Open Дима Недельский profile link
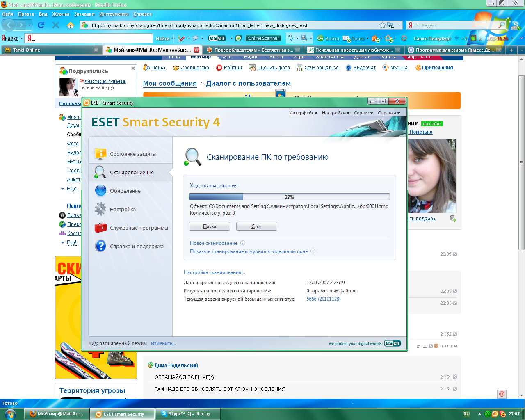Viewport: 525px width, 420px height. pos(176,365)
